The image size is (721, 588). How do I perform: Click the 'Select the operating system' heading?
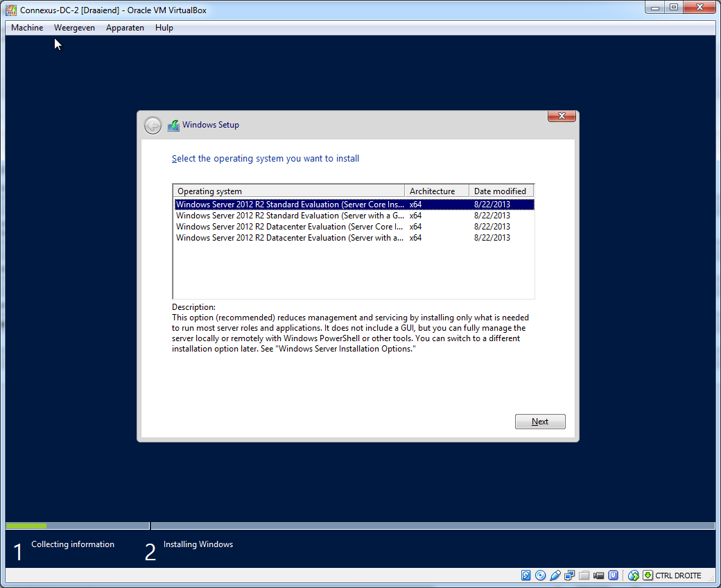tap(266, 159)
